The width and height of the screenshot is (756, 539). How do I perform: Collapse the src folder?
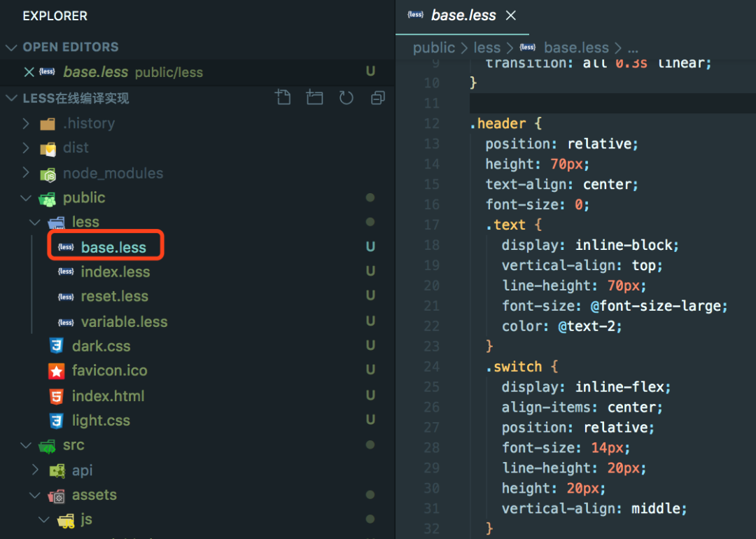26,445
